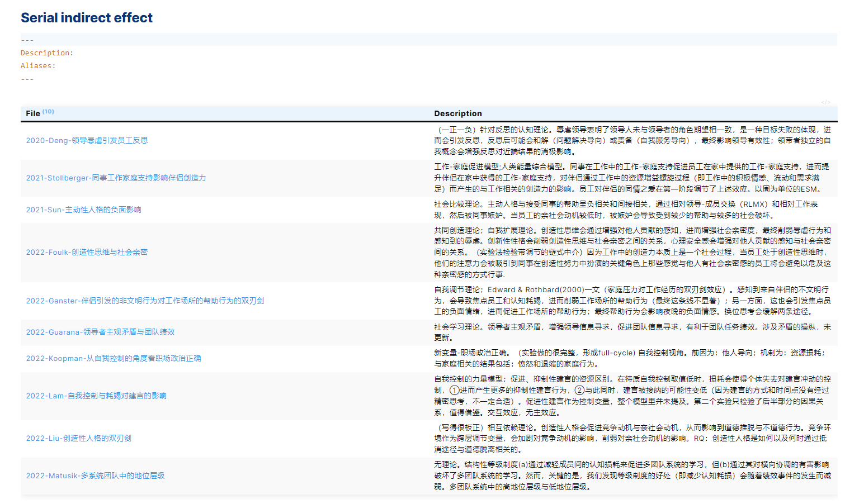Image resolution: width=845 pixels, height=504 pixels.
Task: Click the Aliases: frontmatter field
Action: click(x=38, y=66)
